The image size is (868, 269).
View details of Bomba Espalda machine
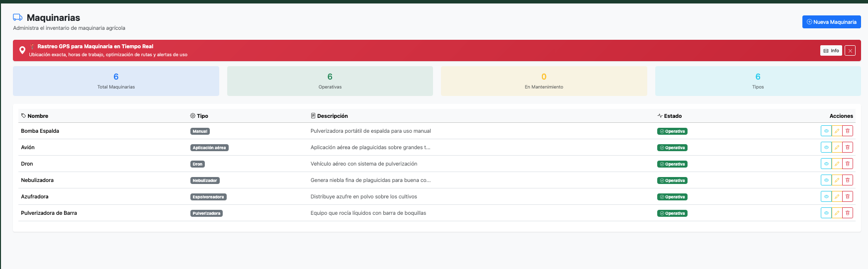pos(826,131)
